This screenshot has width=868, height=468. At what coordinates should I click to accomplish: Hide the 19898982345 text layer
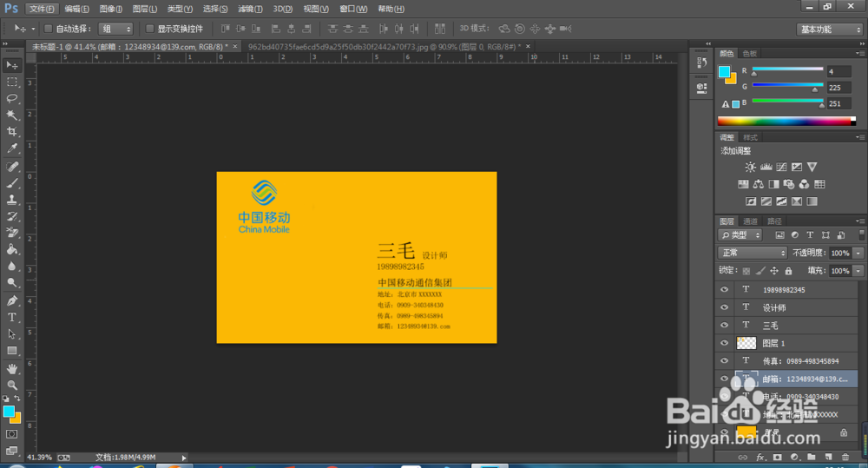[724, 289]
